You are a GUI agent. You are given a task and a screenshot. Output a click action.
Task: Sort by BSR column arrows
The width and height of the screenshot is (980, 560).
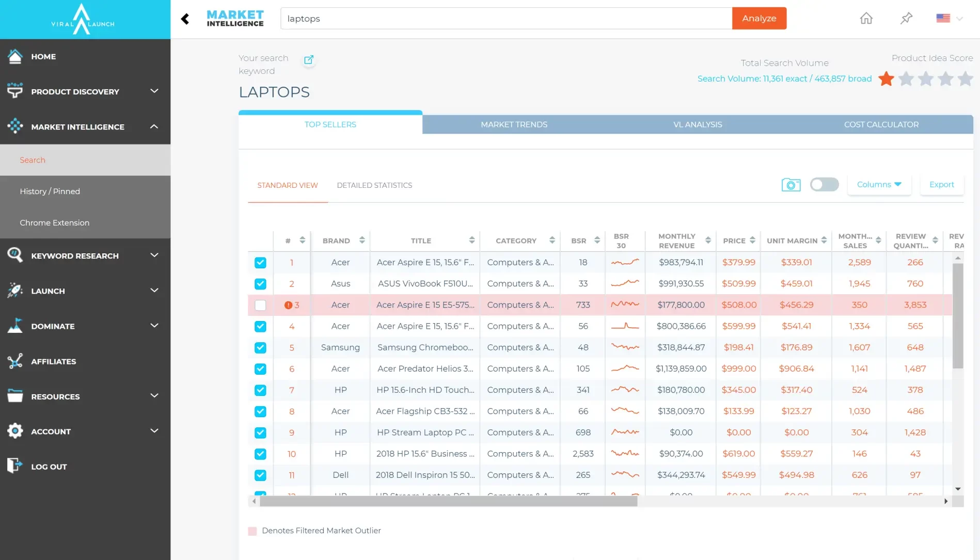(597, 240)
